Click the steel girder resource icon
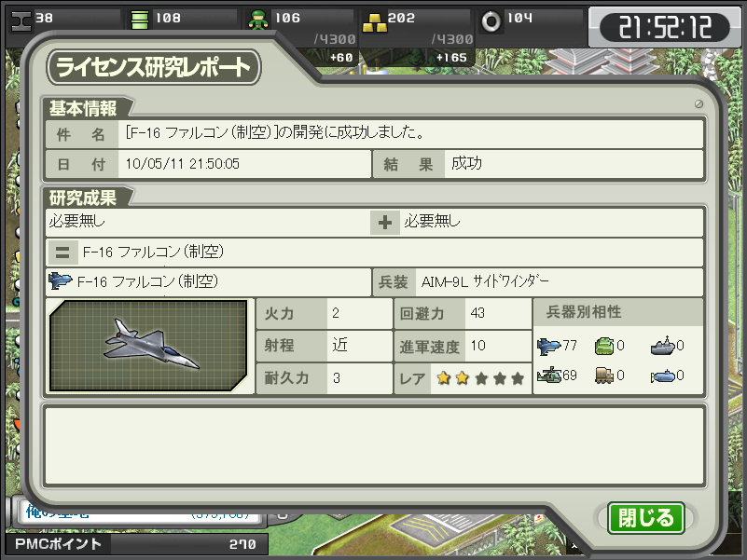This screenshot has width=747, height=560. (x=21, y=20)
